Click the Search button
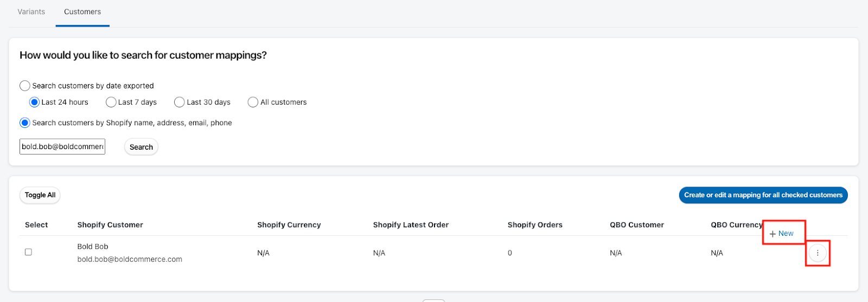This screenshot has height=302, width=868. (x=141, y=147)
